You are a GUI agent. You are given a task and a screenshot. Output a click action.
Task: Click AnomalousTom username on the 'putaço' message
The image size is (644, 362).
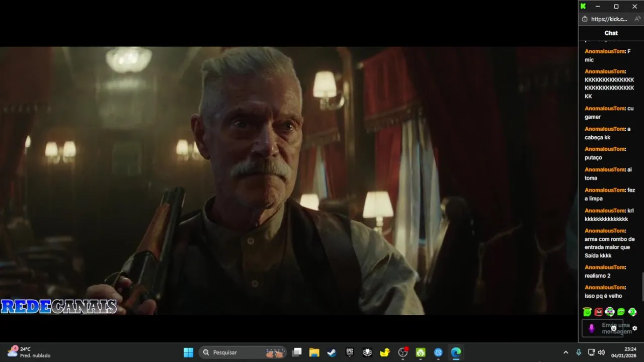(x=604, y=149)
